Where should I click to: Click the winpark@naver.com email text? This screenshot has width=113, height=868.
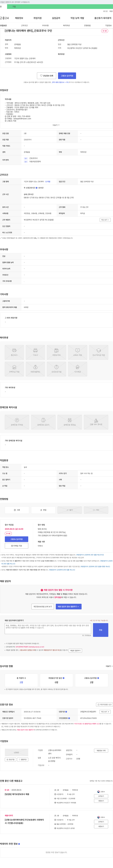click(x=22, y=119)
